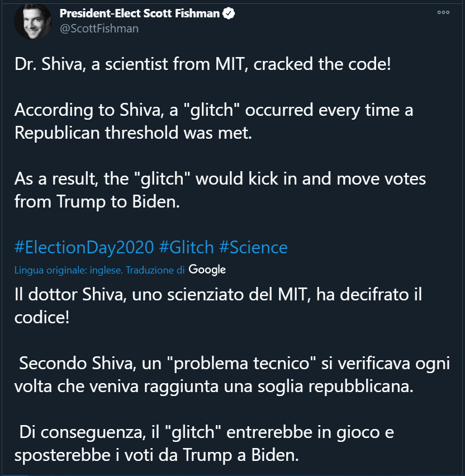
Task: Open Scott Fishman's profile picture
Action: pyautogui.click(x=32, y=22)
